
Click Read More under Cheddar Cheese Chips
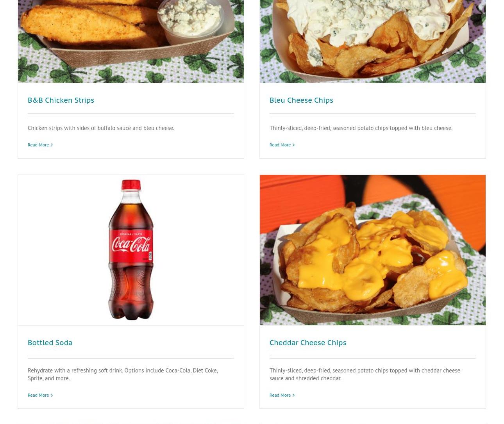tap(280, 395)
